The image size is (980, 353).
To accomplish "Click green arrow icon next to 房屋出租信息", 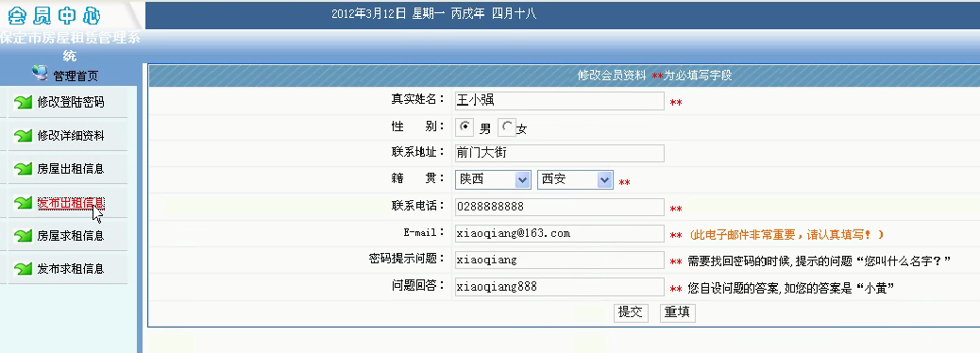I will tap(23, 169).
